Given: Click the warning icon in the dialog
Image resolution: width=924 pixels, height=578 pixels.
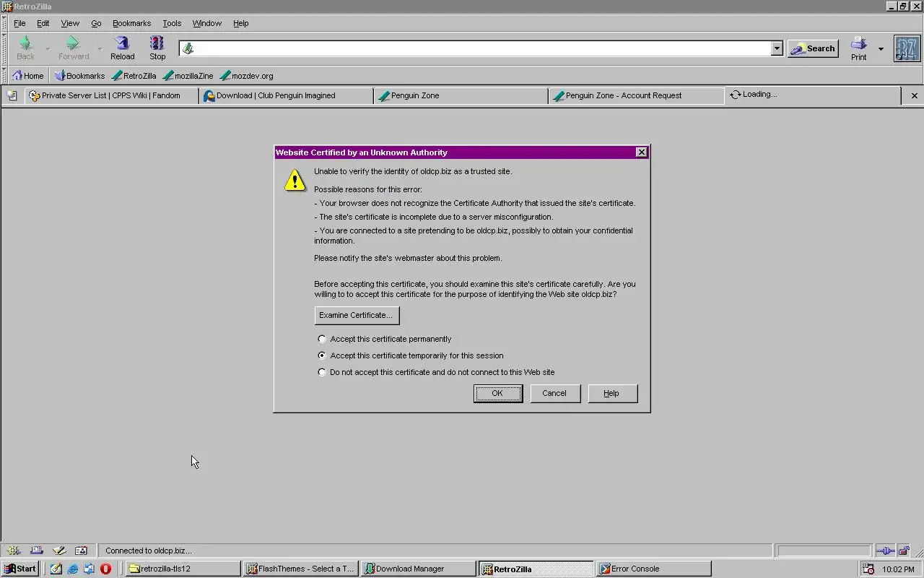Looking at the screenshot, I should tap(295, 180).
